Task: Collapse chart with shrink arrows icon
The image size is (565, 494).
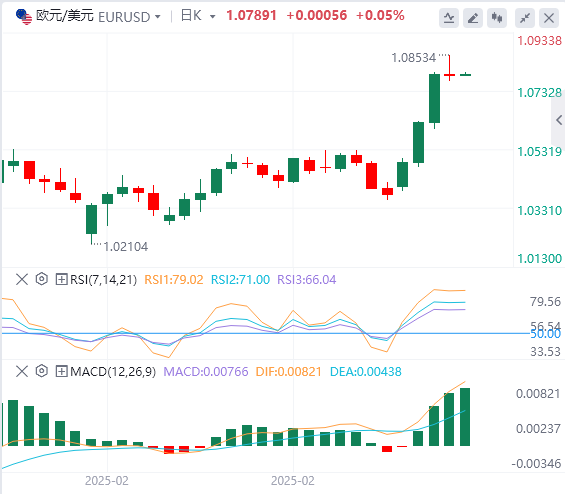Action: (525, 18)
